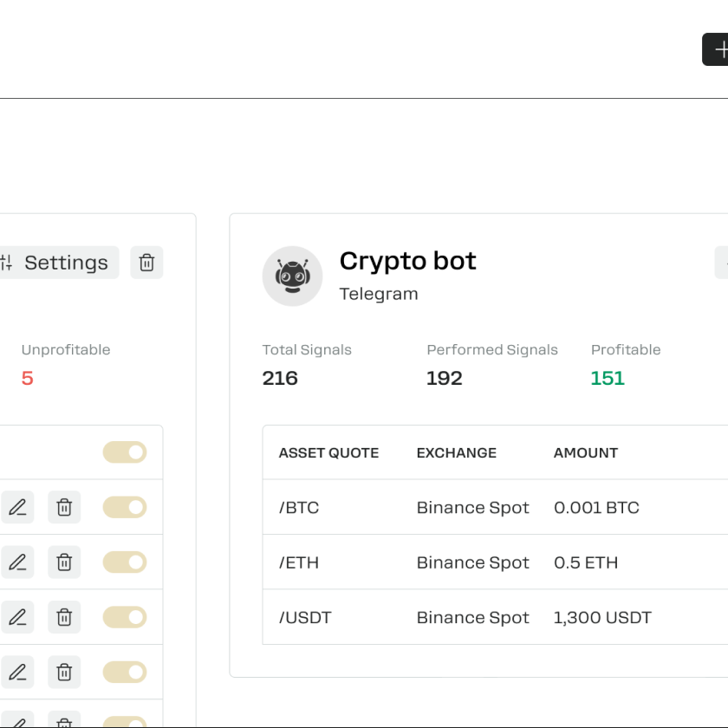Click the EXCHANGE column header

456,452
